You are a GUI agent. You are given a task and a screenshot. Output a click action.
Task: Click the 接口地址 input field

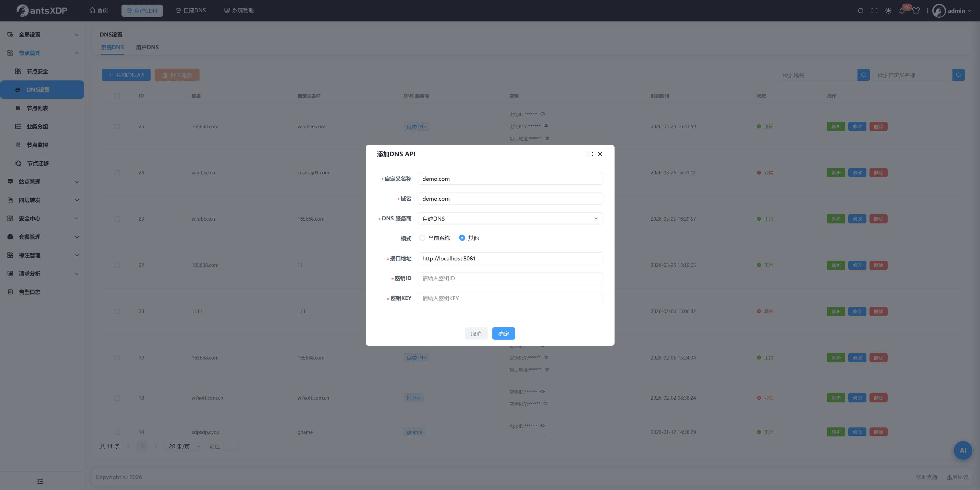(x=510, y=258)
